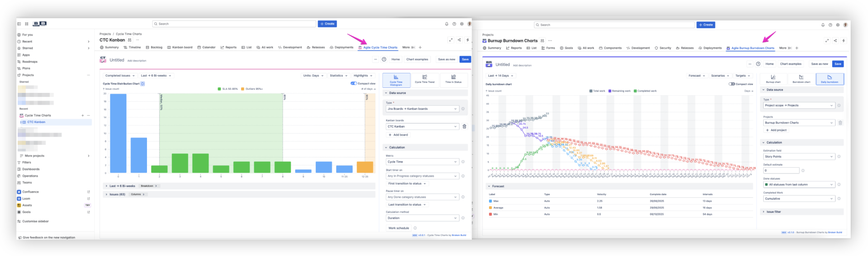This screenshot has width=868, height=256.
Task: Open the help question mark beside the Home button in Cycle Time Charts
Action: click(x=384, y=59)
